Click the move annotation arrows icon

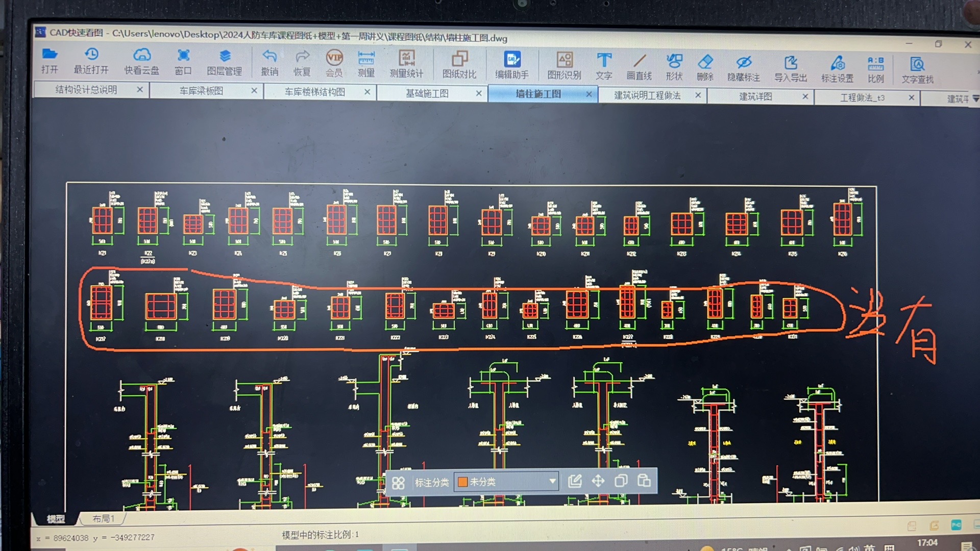click(598, 481)
